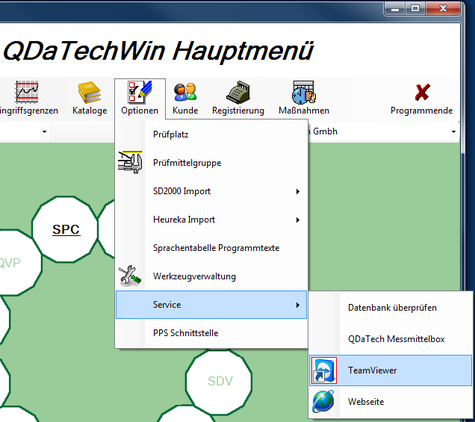Expand the Heureka Import submenu arrow

coord(298,220)
